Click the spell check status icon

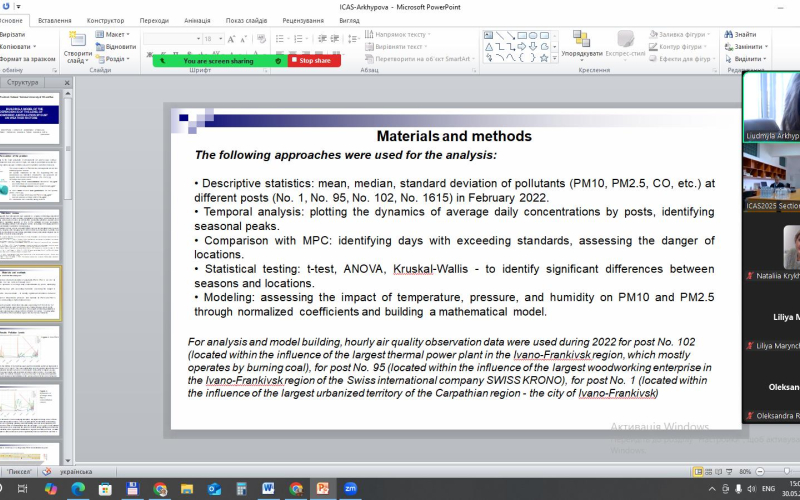[47, 471]
